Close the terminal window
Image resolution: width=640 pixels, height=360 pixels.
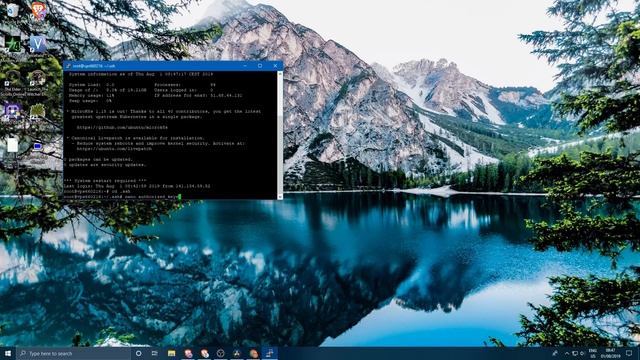[x=276, y=66]
